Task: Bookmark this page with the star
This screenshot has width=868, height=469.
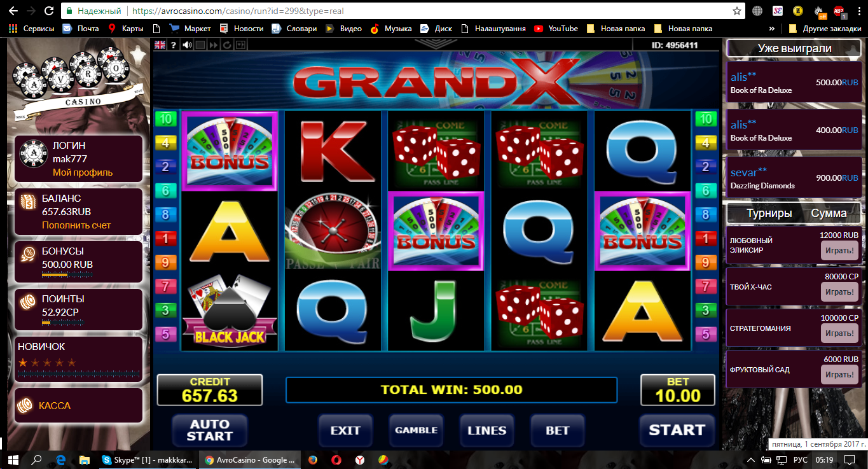Action: pyautogui.click(x=737, y=11)
